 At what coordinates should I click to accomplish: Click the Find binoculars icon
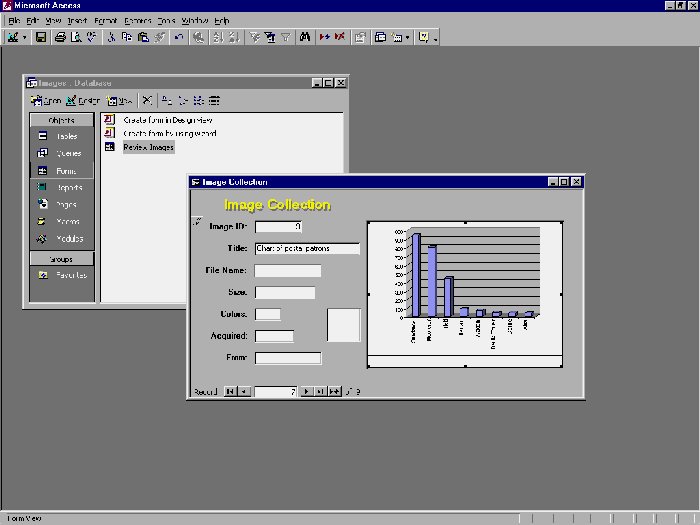click(x=306, y=37)
